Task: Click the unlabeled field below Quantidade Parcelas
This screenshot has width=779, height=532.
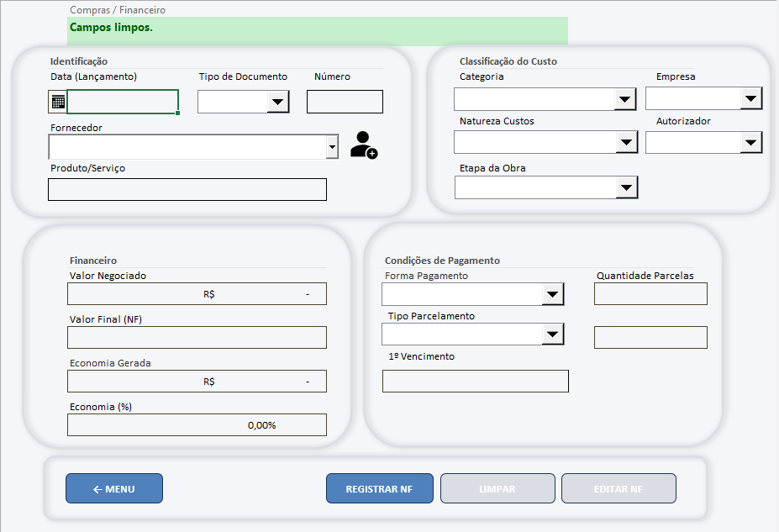Action: click(650, 337)
